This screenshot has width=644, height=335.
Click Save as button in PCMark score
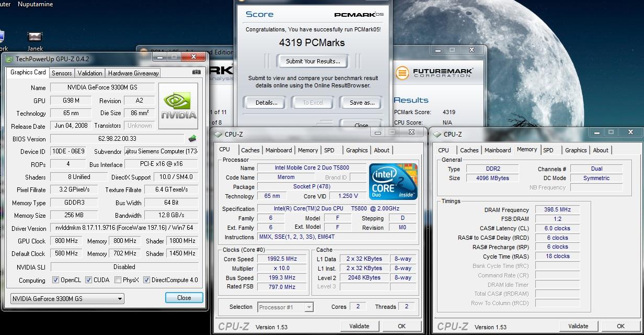[362, 103]
